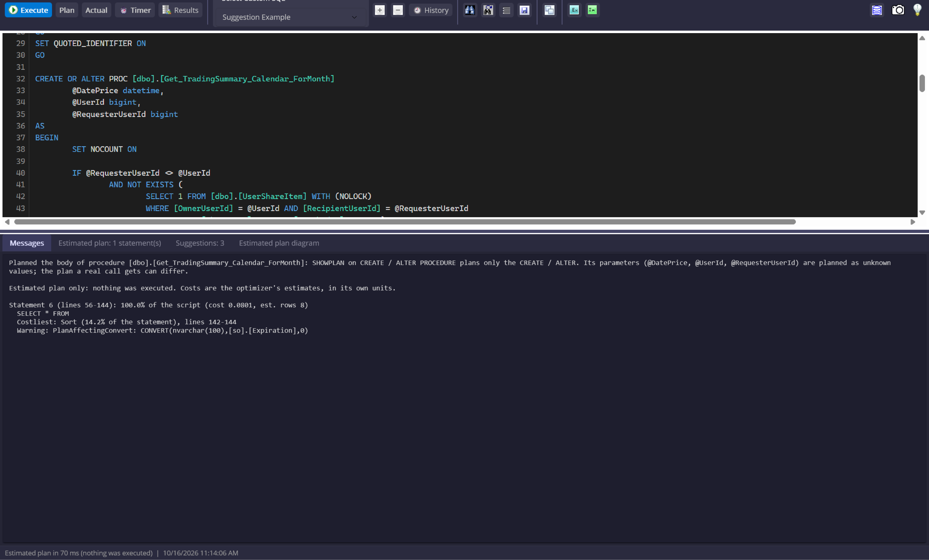Image resolution: width=929 pixels, height=560 pixels.
Task: Click the format lines icon
Action: [x=506, y=10]
